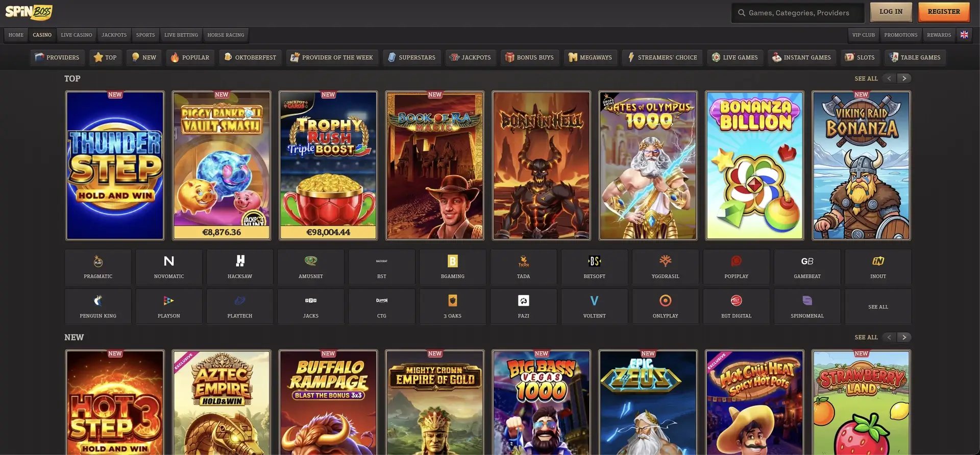Open the Rewards page

click(x=939, y=35)
